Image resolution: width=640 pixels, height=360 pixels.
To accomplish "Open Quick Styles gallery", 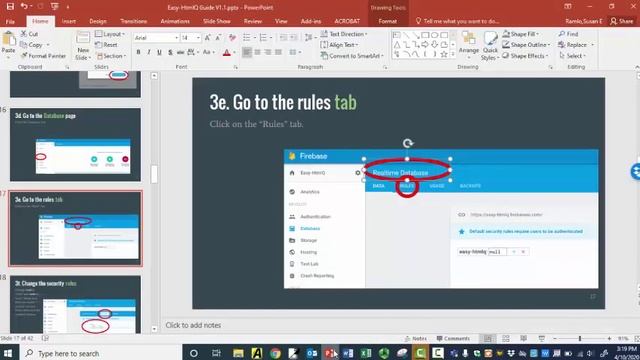I will [490, 46].
